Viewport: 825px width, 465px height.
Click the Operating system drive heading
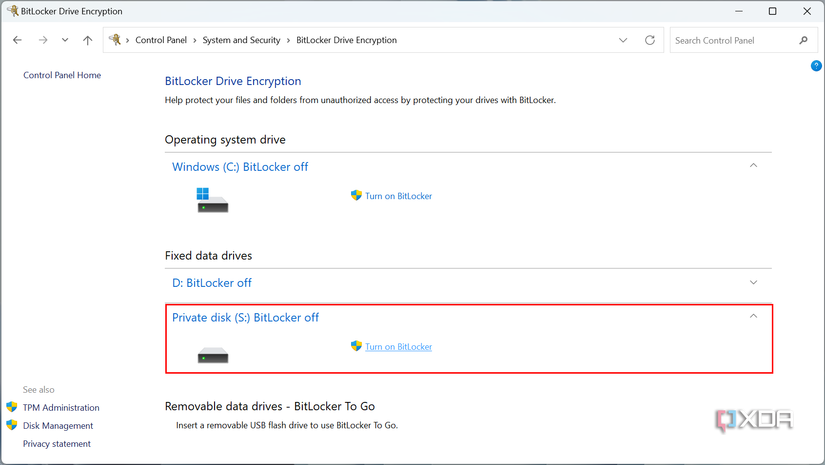click(225, 140)
